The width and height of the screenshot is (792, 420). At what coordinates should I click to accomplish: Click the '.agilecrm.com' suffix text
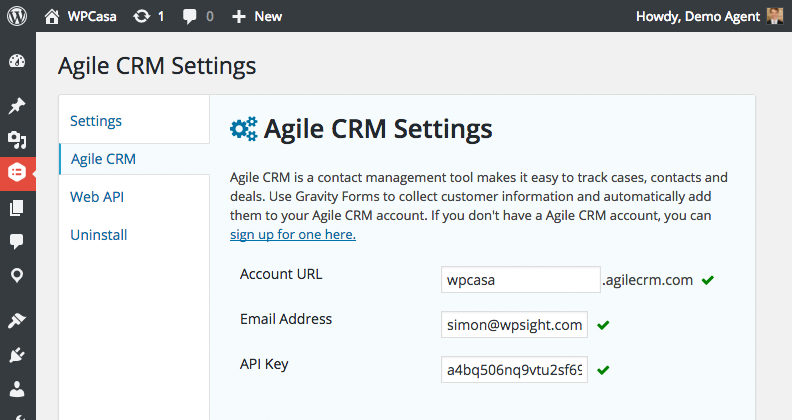tap(648, 281)
